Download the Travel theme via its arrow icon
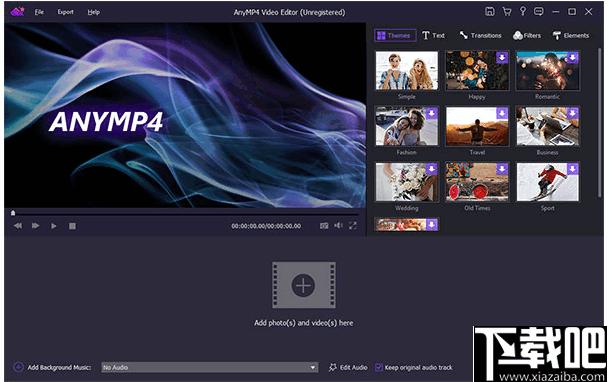This screenshot has width=609, height=382. point(502,113)
